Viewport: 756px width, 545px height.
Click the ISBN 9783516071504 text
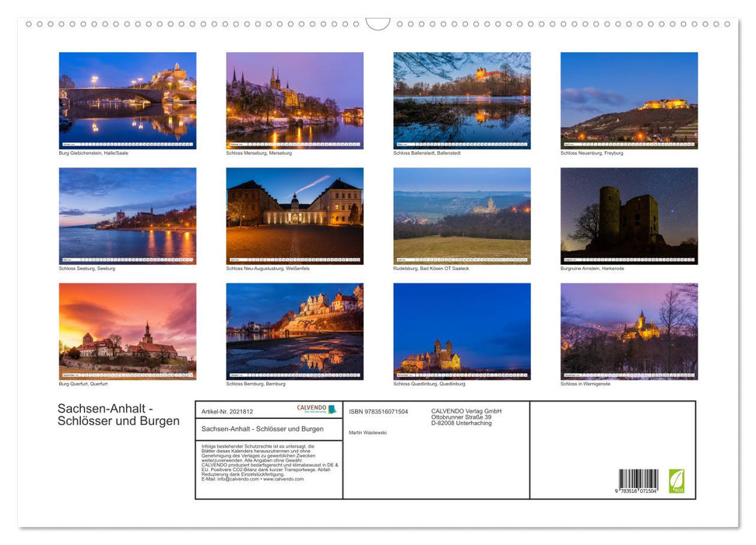point(378,411)
